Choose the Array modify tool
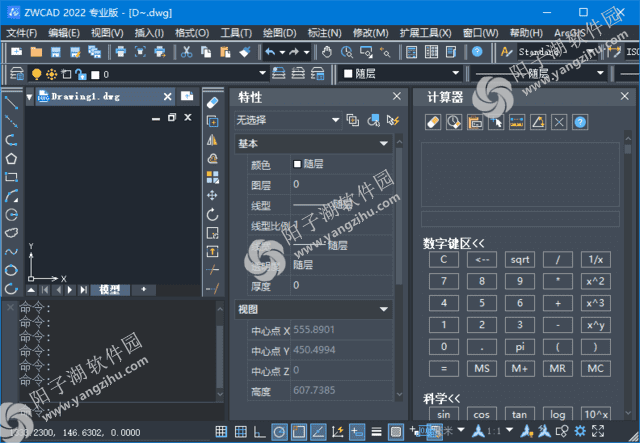Viewport: 640px width, 443px height. [213, 177]
